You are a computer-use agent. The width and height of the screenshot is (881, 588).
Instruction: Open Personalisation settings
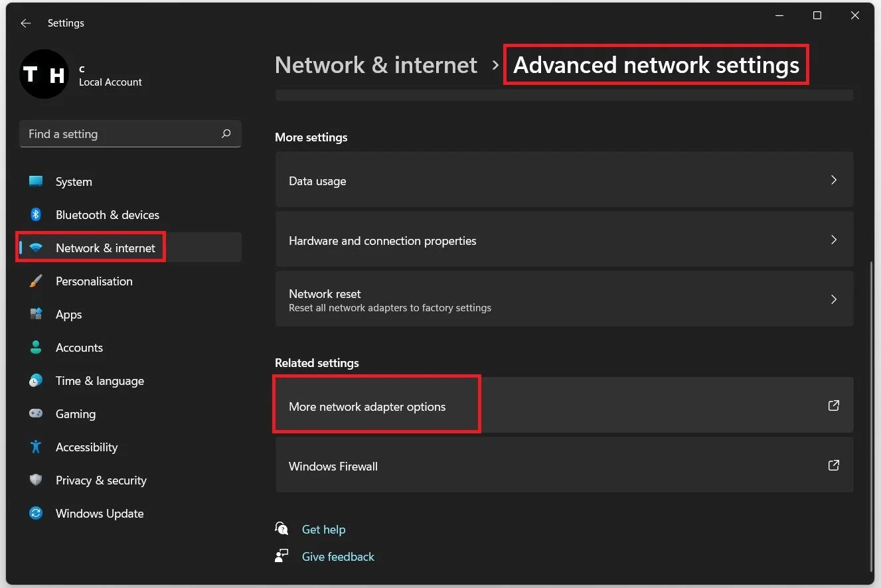pyautogui.click(x=130, y=281)
